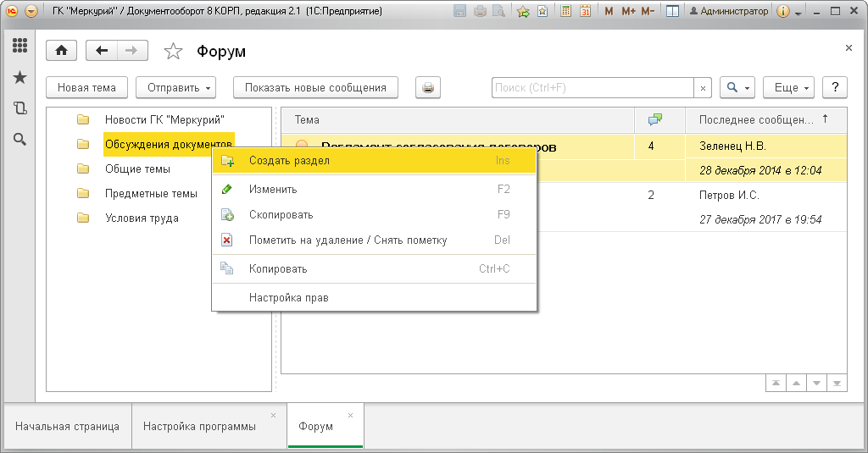Viewport: 868px width, 453px height.
Task: Click the 28 декабря 2014 в 12:04 date
Action: 760,170
